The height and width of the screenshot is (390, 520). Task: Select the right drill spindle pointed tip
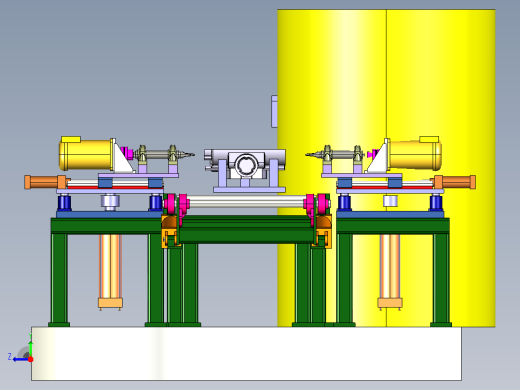click(312, 154)
